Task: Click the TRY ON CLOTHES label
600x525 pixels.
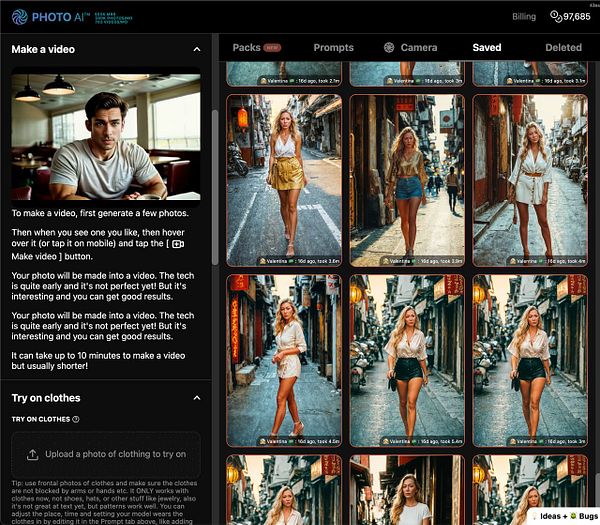Action: [41, 419]
